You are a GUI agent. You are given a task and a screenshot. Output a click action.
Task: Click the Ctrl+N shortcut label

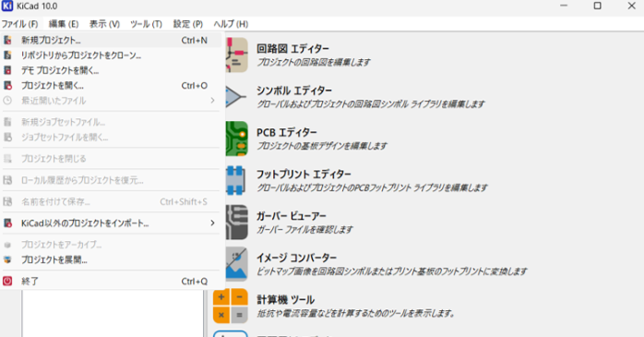195,41
